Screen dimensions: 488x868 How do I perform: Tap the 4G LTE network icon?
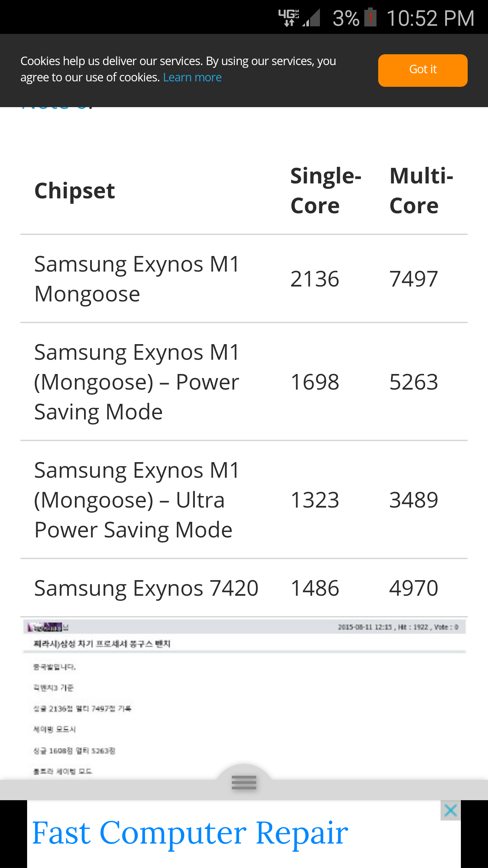[289, 18]
